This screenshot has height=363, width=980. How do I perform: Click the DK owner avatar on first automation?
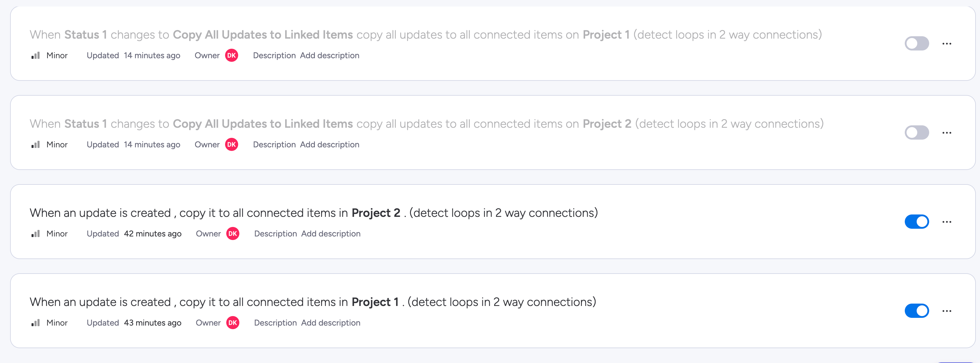(x=231, y=56)
